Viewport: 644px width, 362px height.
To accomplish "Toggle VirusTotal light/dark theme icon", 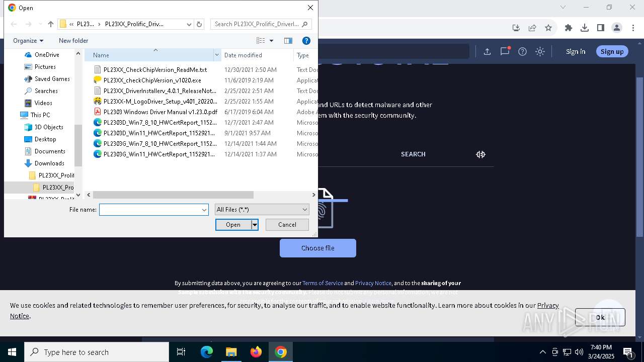I will point(540,51).
